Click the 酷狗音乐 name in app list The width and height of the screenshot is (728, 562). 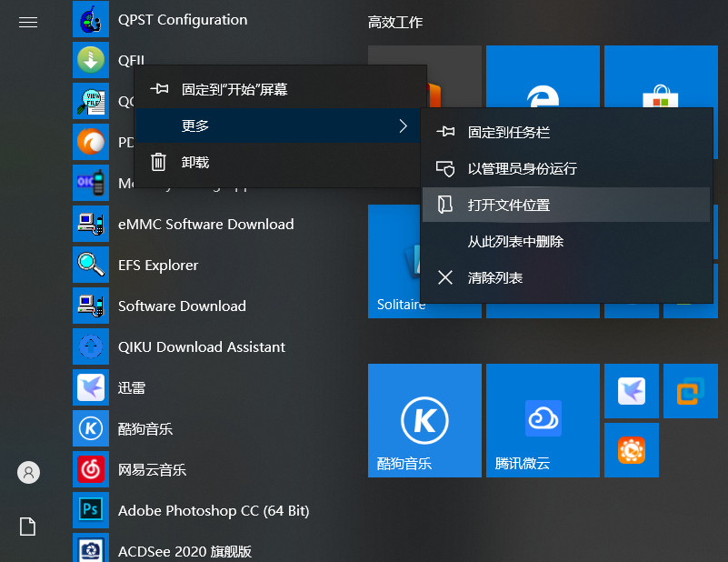[x=145, y=428]
